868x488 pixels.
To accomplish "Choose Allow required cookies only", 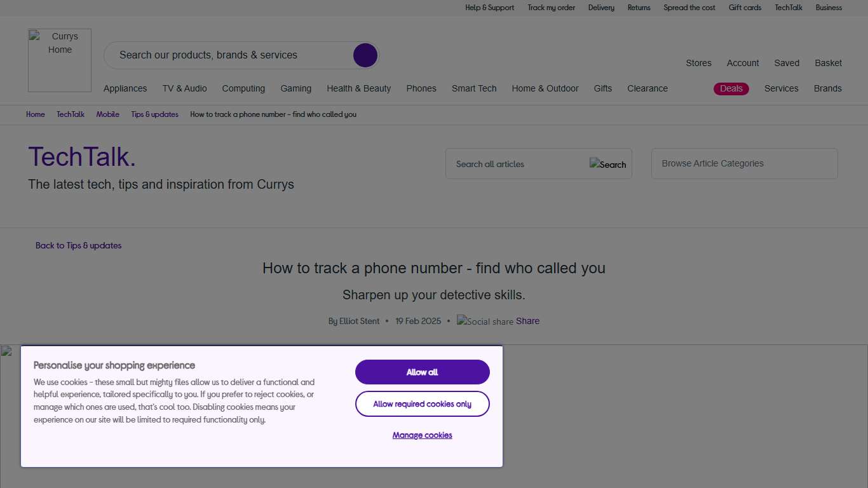I will (422, 403).
